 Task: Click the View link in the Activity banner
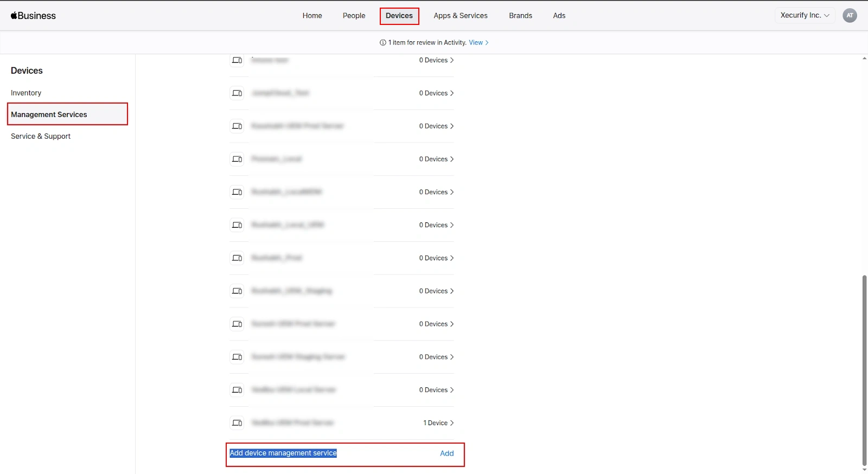476,42
